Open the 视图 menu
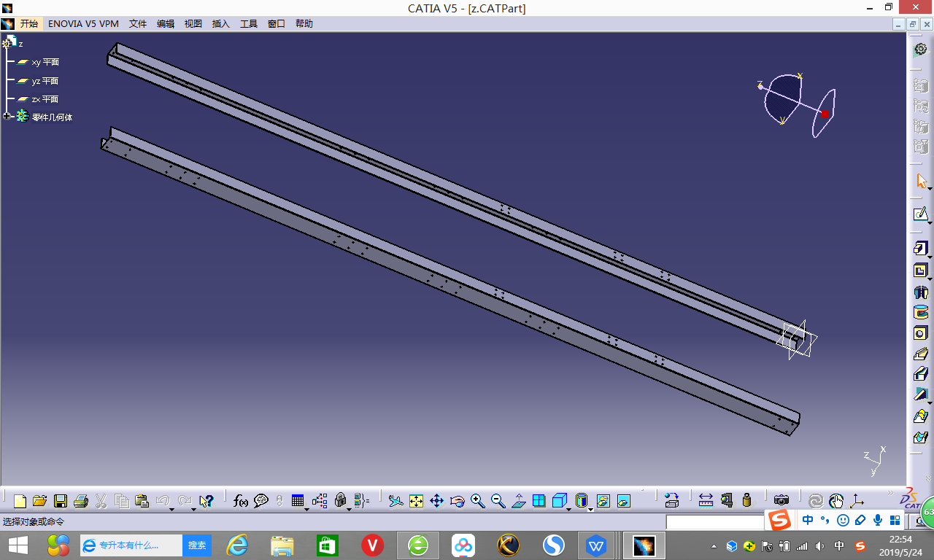This screenshot has height=560, width=934. click(193, 23)
